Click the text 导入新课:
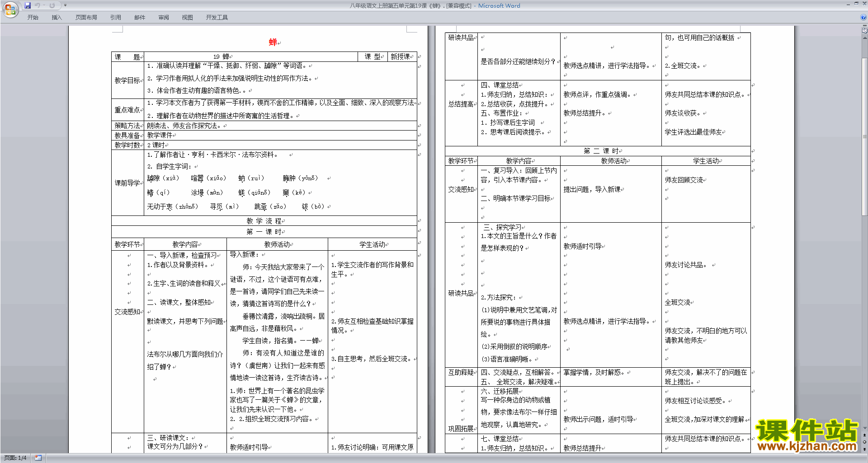 (x=244, y=254)
